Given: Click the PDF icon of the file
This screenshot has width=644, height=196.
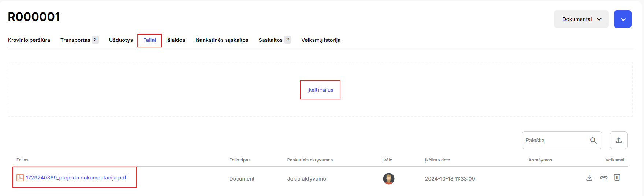Looking at the screenshot, I should click(x=20, y=178).
